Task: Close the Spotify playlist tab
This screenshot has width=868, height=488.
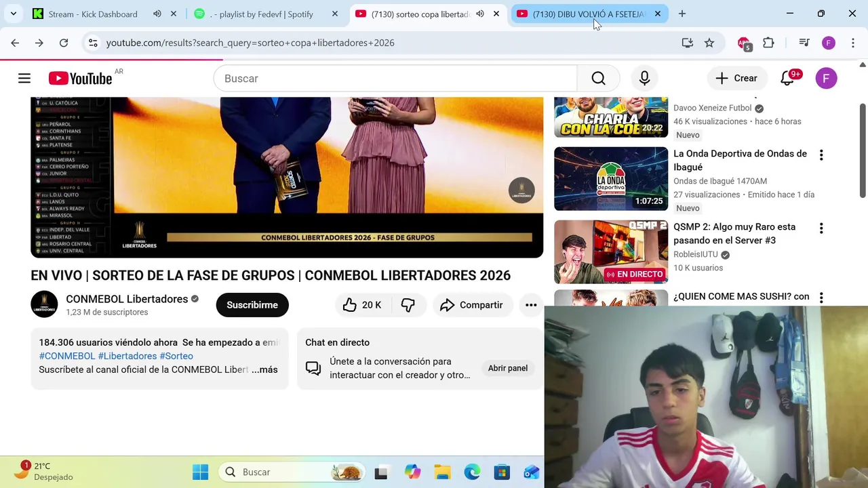Action: click(x=335, y=14)
